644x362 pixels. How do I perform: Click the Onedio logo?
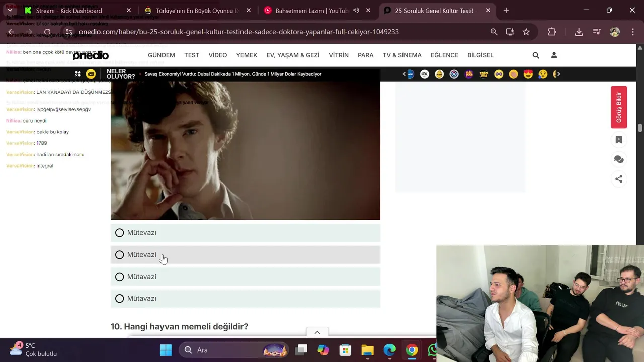pyautogui.click(x=91, y=55)
